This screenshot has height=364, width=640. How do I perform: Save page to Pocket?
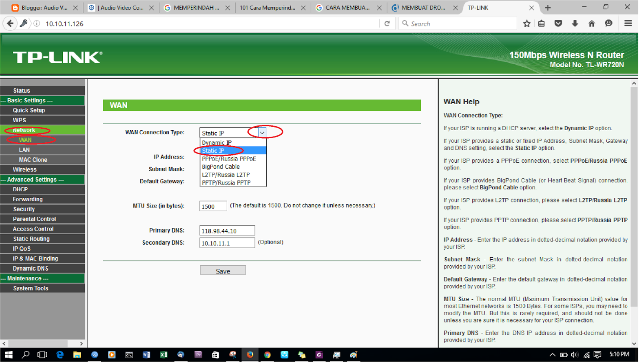click(x=558, y=24)
